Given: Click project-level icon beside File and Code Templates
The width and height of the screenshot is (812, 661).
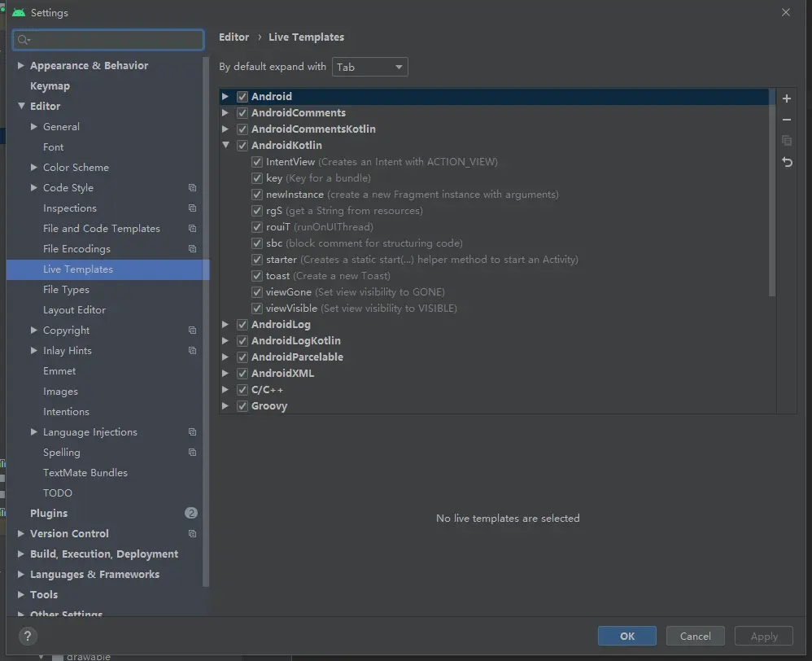Looking at the screenshot, I should tap(192, 229).
